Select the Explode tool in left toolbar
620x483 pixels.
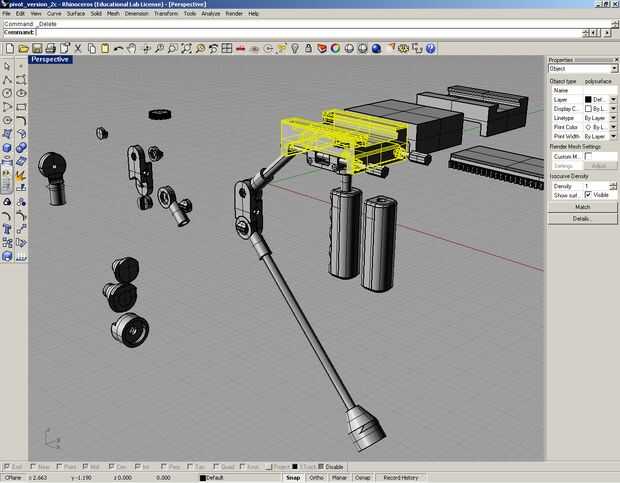click(x=21, y=174)
